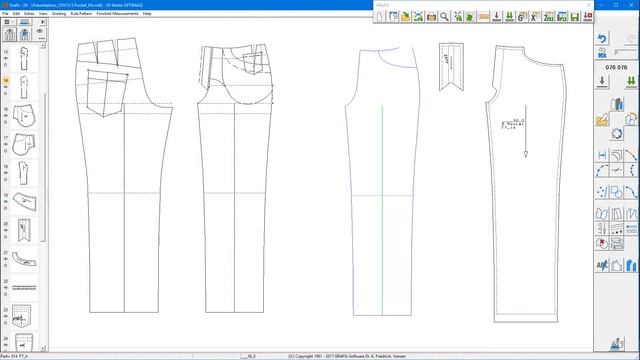Click the grayscale garment view button in left panel

click(x=10, y=34)
